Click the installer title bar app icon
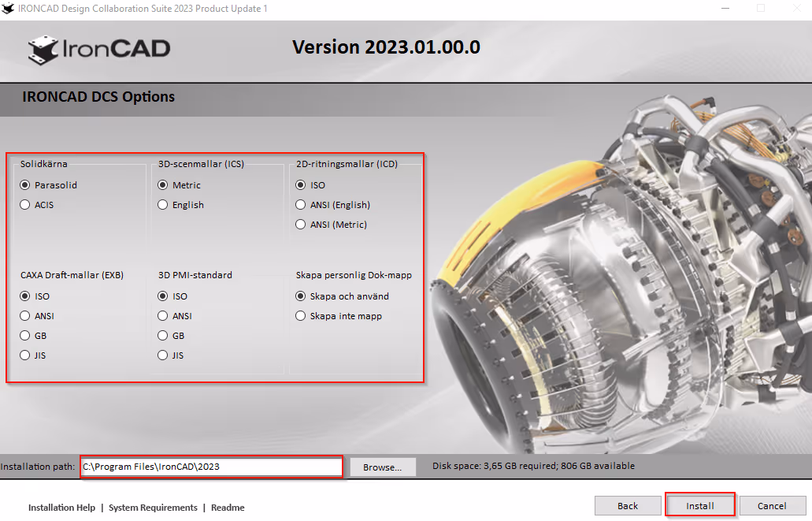Viewport: 812px width, 521px height. tap(9, 9)
